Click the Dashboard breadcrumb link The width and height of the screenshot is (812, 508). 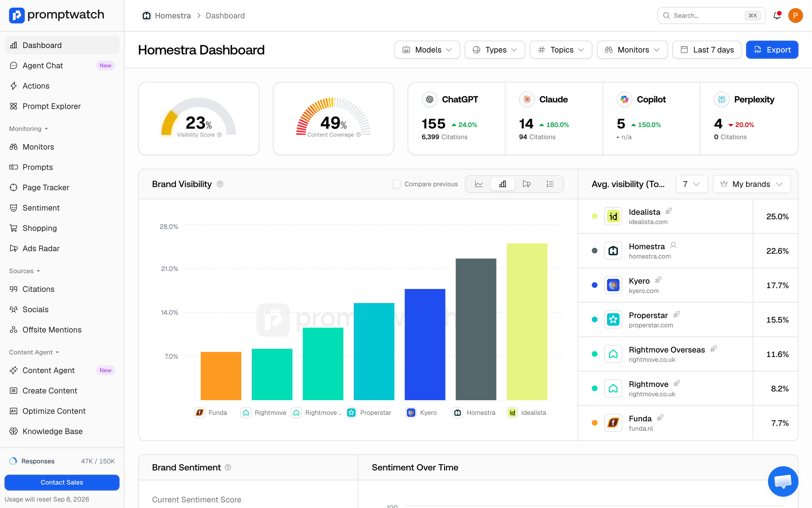pos(225,16)
